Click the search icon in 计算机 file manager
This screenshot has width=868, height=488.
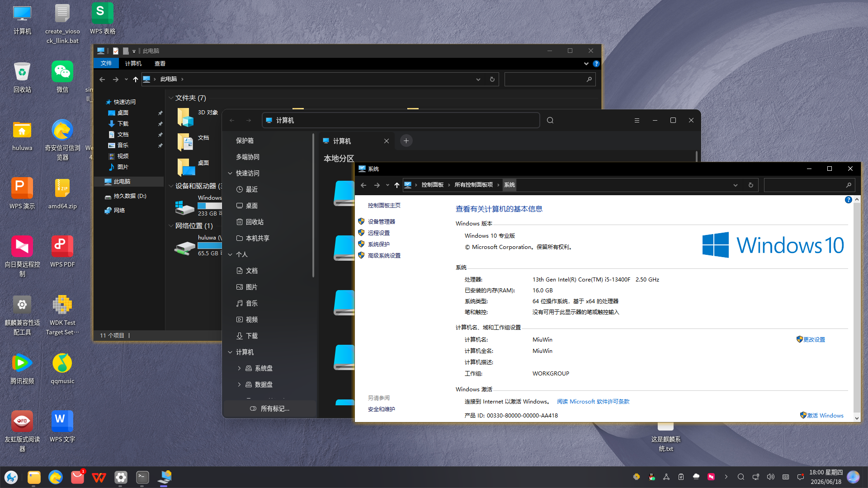click(550, 120)
